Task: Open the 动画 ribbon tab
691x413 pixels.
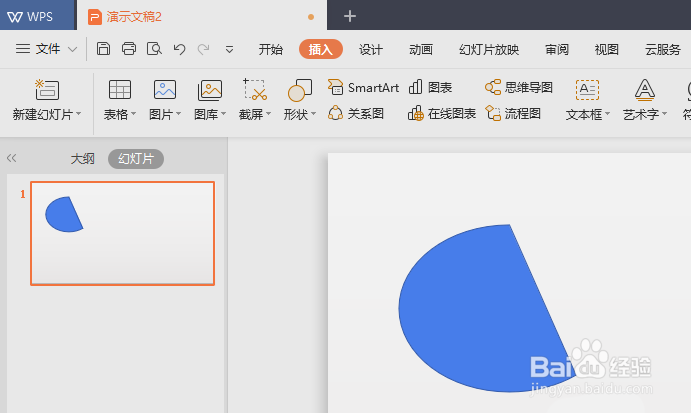Action: 421,49
